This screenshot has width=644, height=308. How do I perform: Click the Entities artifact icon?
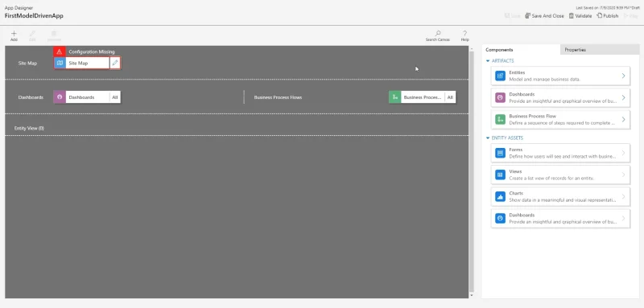(x=500, y=76)
